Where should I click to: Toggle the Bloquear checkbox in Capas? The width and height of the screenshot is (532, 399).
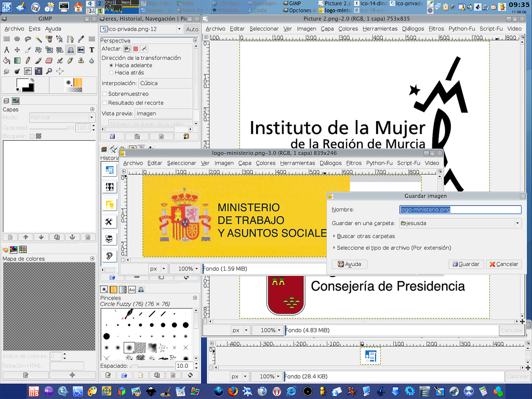pyautogui.click(x=32, y=136)
